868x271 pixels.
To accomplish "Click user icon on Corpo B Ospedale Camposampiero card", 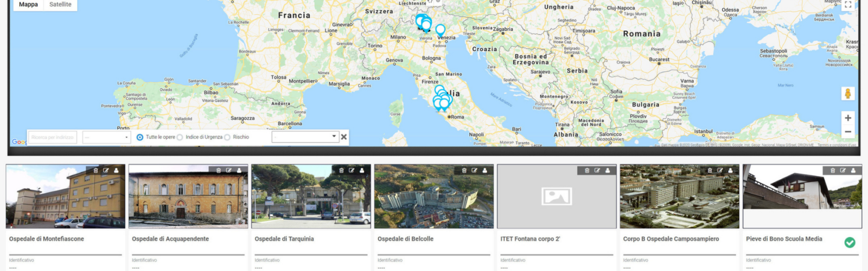I will coord(730,170).
